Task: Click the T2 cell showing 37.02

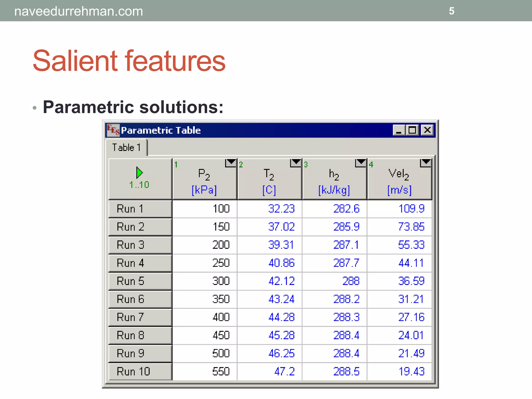Action: click(x=270, y=227)
